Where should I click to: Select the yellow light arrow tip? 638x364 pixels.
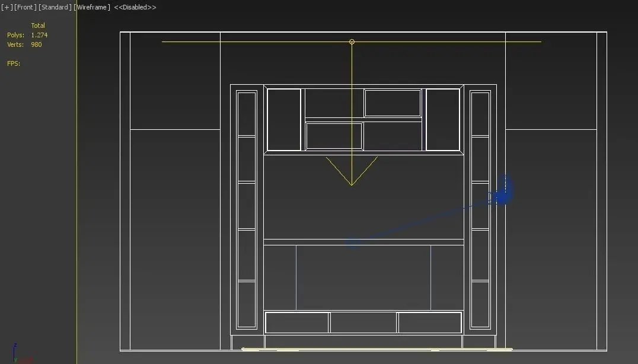pos(352,184)
